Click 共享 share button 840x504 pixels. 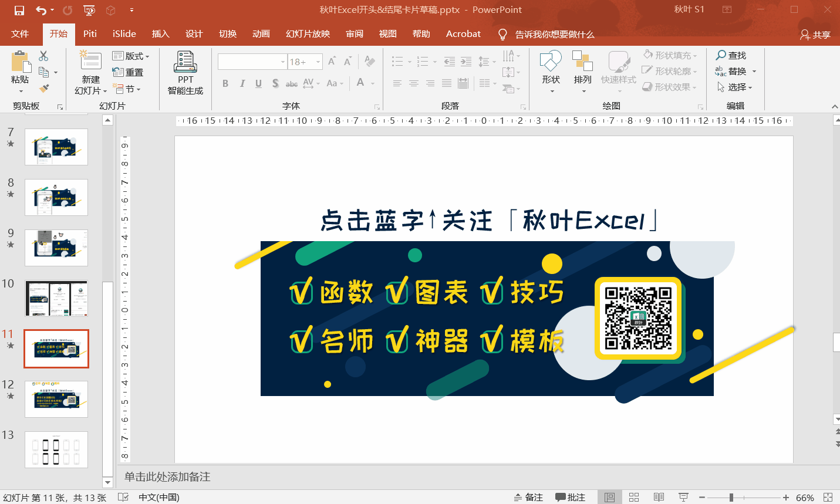(x=815, y=35)
